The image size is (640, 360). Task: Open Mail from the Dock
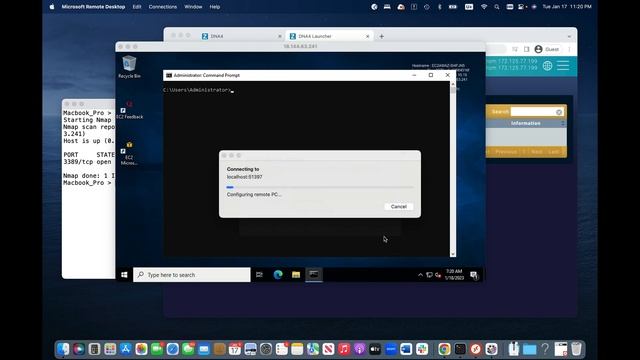204,349
